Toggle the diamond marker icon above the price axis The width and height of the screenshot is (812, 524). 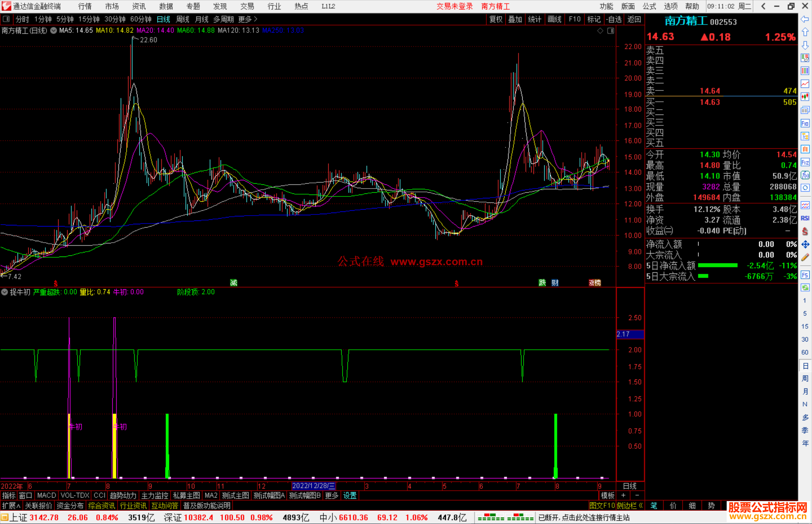[x=600, y=31]
